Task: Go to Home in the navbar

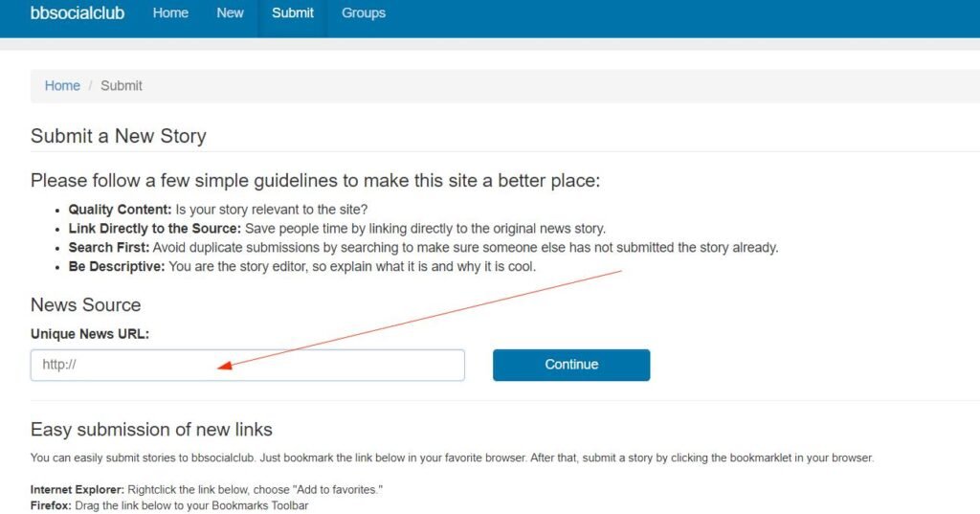Action: 170,13
